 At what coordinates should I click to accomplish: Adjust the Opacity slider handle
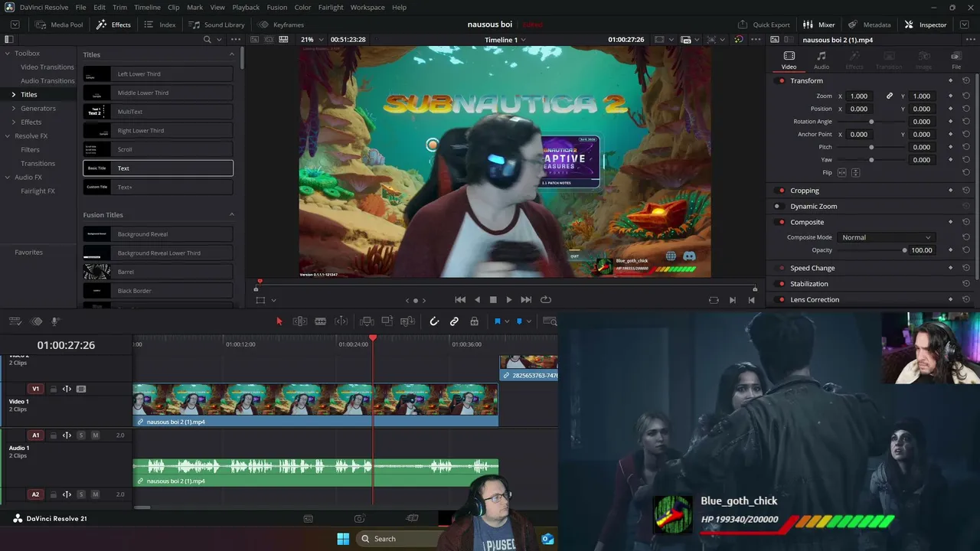point(904,250)
